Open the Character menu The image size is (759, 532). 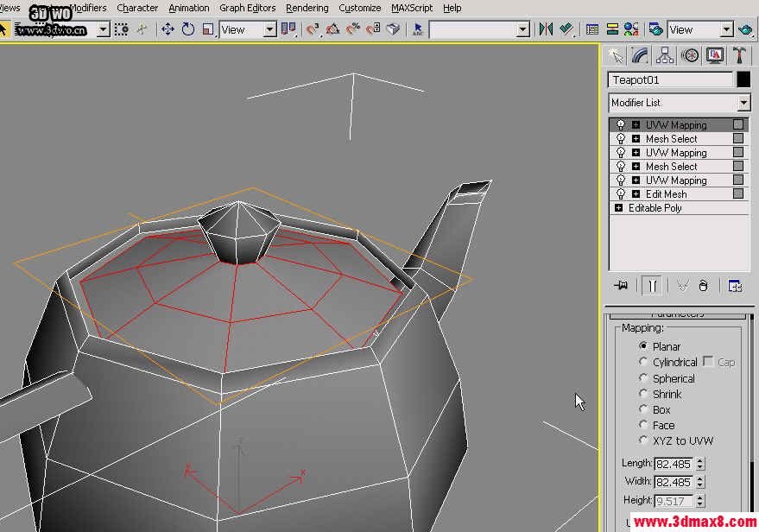coord(137,8)
